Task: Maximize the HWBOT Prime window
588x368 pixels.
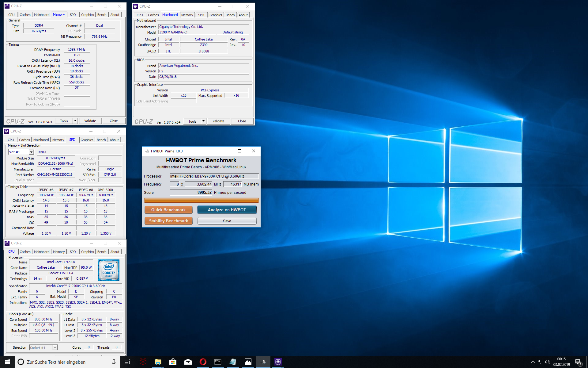Action: [239, 151]
